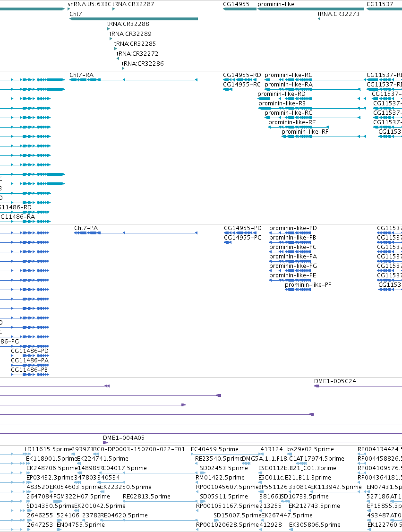Select the EP03432.3prime EST label
Screen dimensions: 402x532
coord(50,478)
